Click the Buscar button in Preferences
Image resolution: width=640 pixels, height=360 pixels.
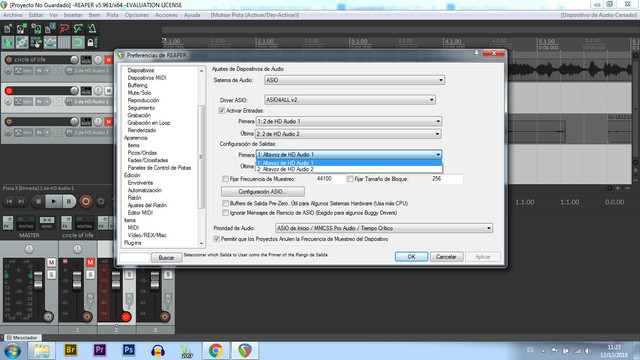point(167,258)
